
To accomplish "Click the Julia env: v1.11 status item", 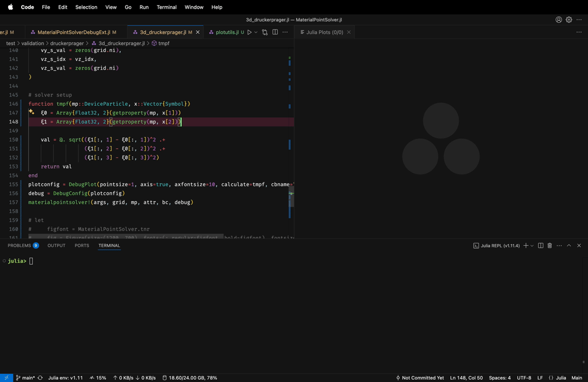I will click(65, 378).
